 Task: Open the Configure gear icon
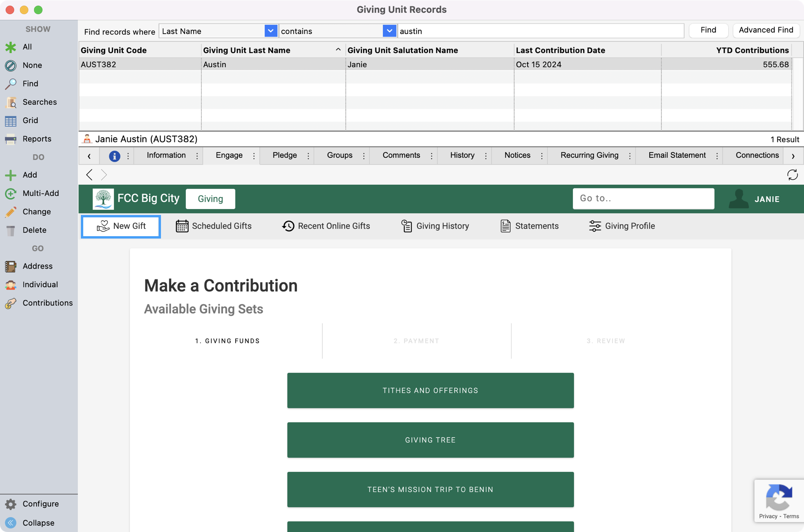coord(11,504)
